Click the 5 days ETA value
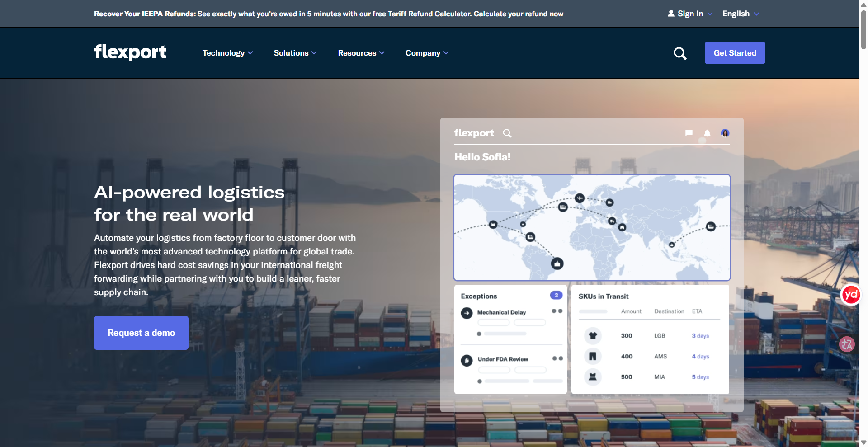Image resolution: width=868 pixels, height=447 pixels. (x=700, y=377)
